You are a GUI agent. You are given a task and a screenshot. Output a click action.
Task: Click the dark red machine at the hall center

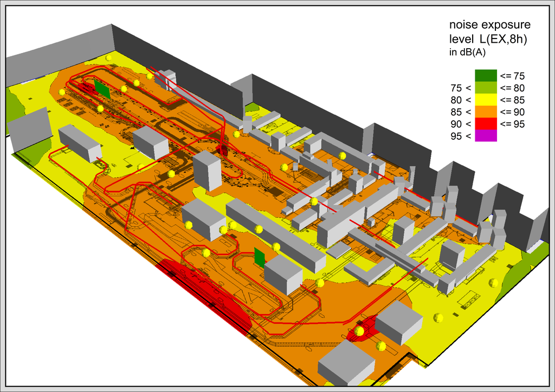(x=222, y=147)
